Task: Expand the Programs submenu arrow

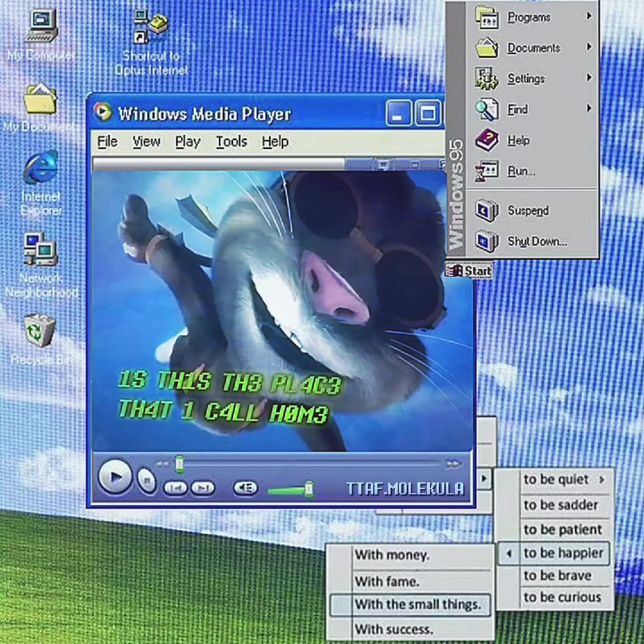Action: click(x=589, y=16)
